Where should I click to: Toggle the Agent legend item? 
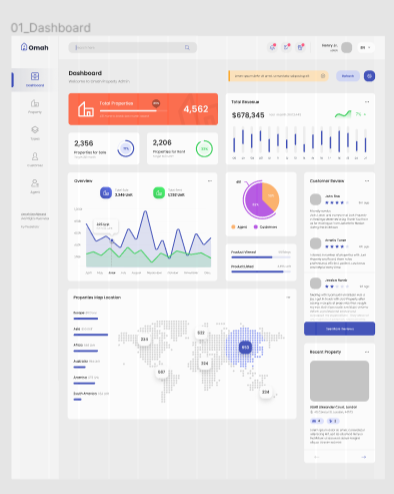(239, 227)
